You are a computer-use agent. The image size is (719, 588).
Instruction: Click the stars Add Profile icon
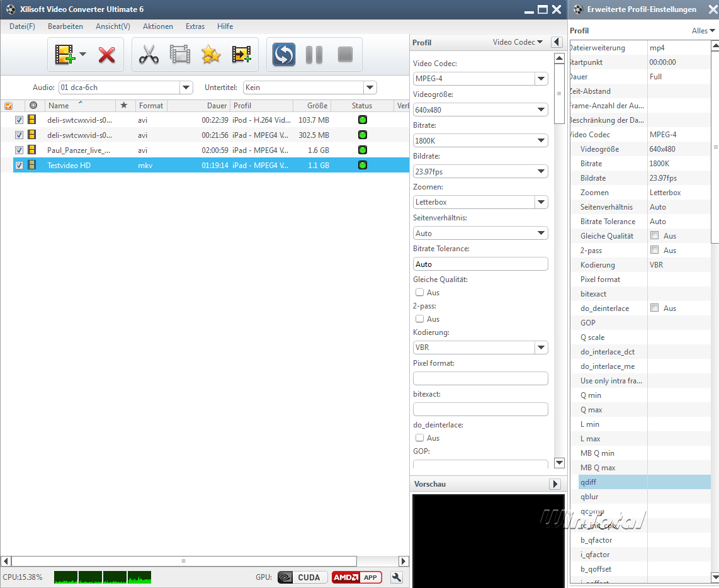click(211, 55)
